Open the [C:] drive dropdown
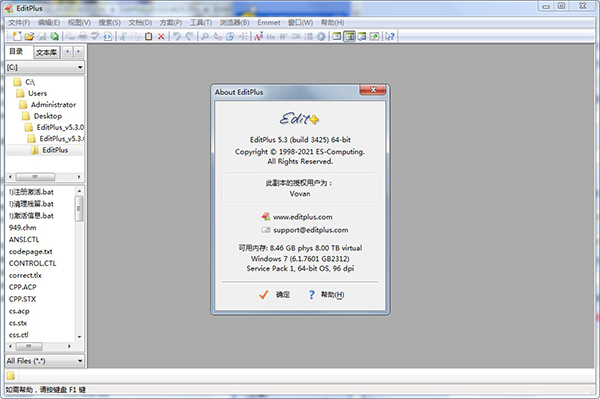Screen dimensions: 600x399 tap(45, 67)
